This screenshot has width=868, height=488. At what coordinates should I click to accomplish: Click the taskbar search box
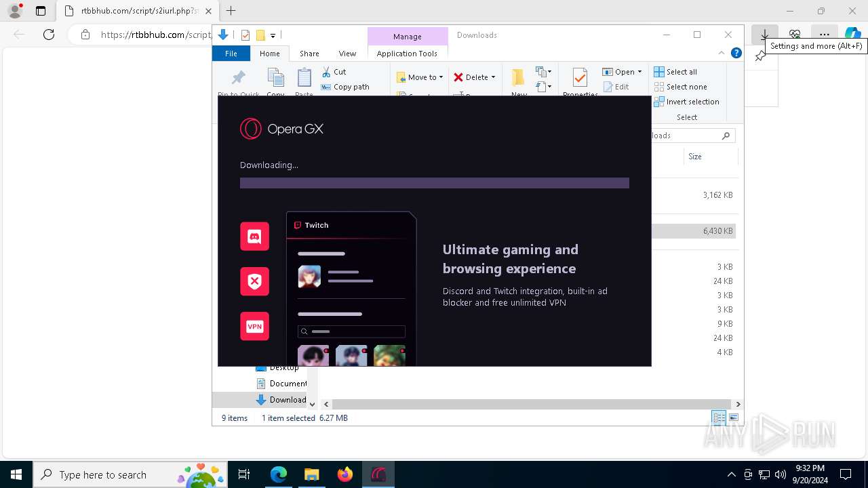(x=130, y=474)
